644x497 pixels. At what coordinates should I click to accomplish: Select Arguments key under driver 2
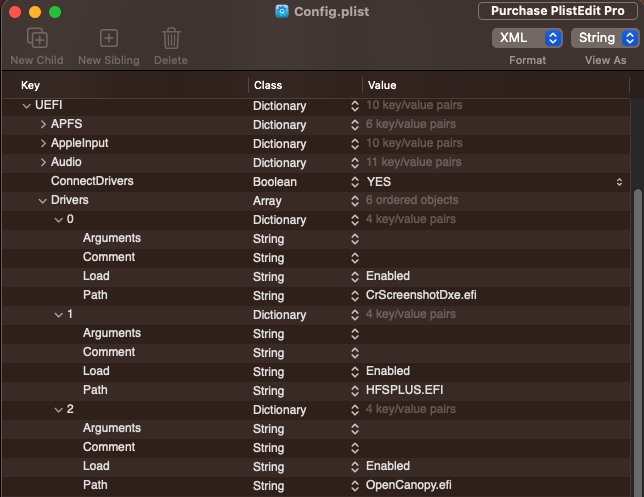pyautogui.click(x=112, y=428)
